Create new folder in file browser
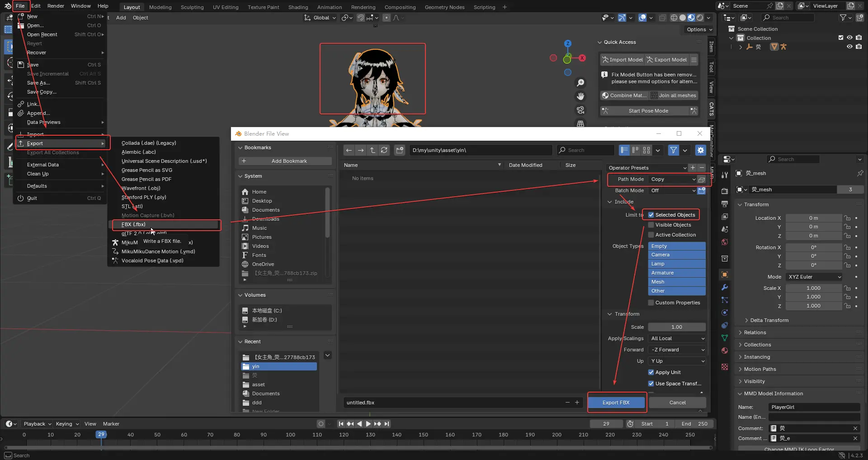Image resolution: width=868 pixels, height=460 pixels. click(400, 150)
